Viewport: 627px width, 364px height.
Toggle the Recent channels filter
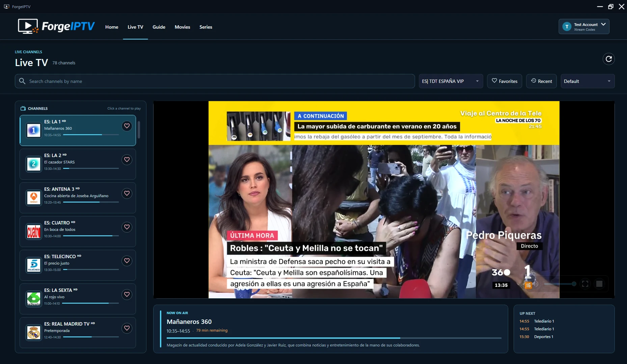(541, 81)
